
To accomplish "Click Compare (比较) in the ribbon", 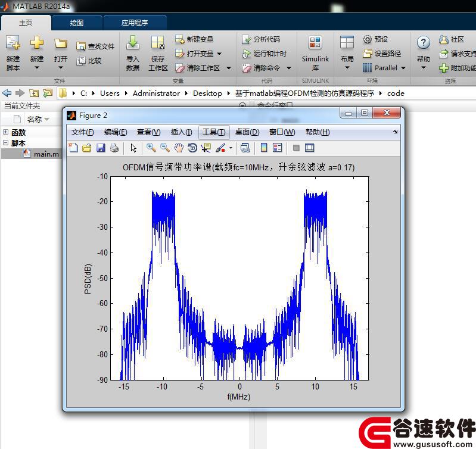I will [x=89, y=61].
